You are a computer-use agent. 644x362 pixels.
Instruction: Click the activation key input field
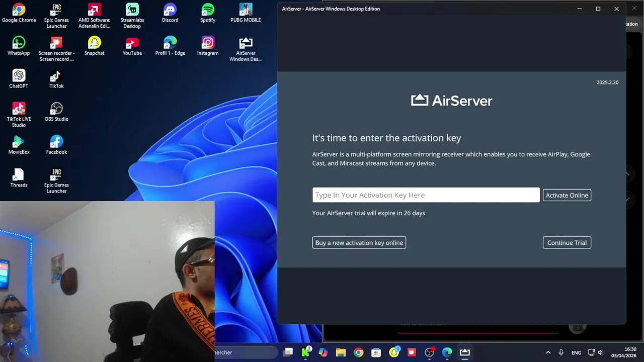[x=426, y=195]
